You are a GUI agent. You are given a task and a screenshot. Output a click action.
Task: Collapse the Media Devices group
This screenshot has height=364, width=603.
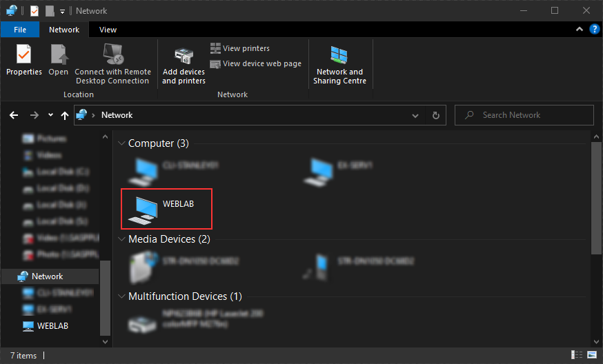coord(121,239)
